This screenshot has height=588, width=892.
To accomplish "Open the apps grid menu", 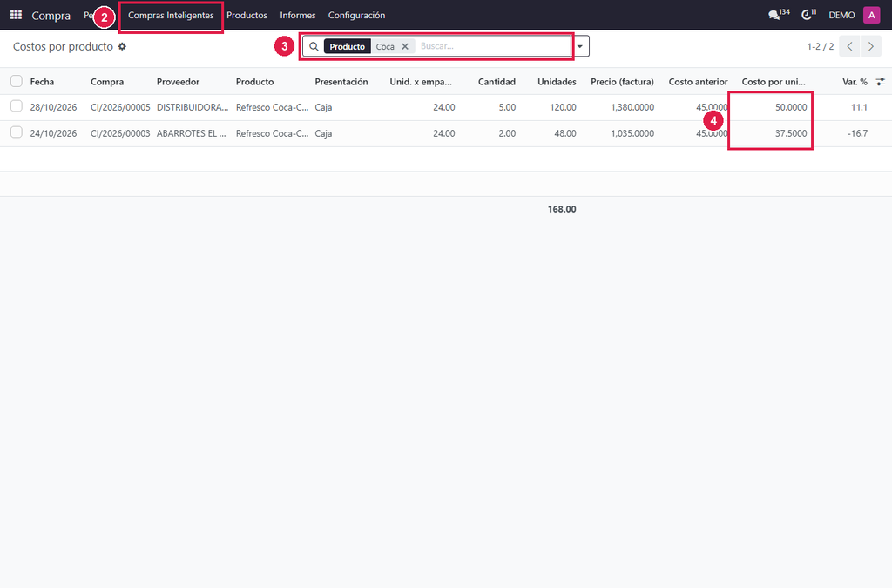I will pos(16,15).
